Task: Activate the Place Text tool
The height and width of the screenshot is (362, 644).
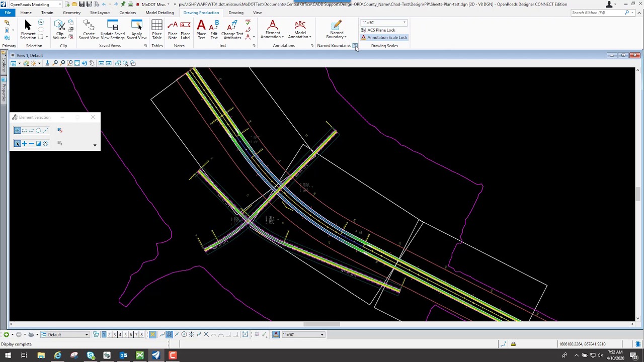Action: (201, 29)
